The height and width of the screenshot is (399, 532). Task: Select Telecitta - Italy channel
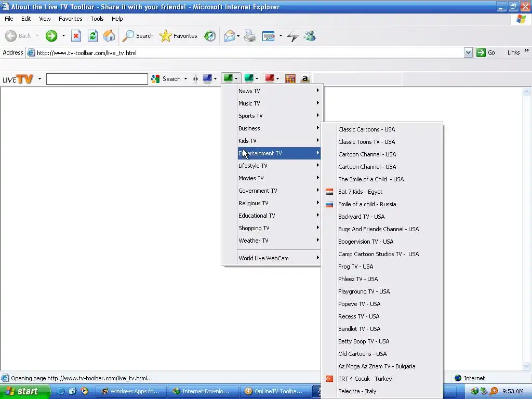tap(382, 391)
